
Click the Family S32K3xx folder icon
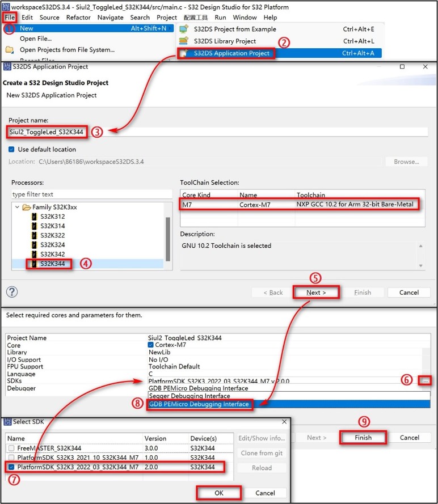(x=27, y=207)
